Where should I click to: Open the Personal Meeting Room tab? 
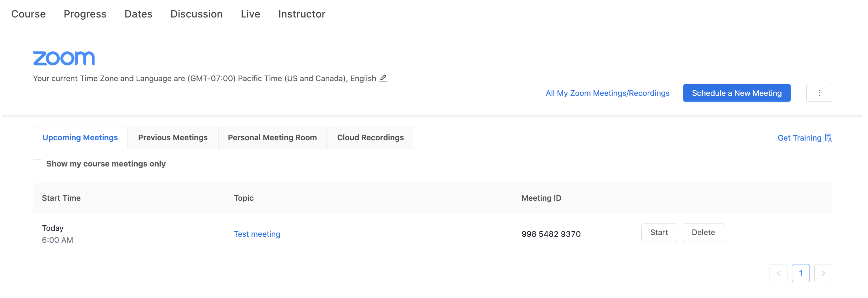[272, 138]
